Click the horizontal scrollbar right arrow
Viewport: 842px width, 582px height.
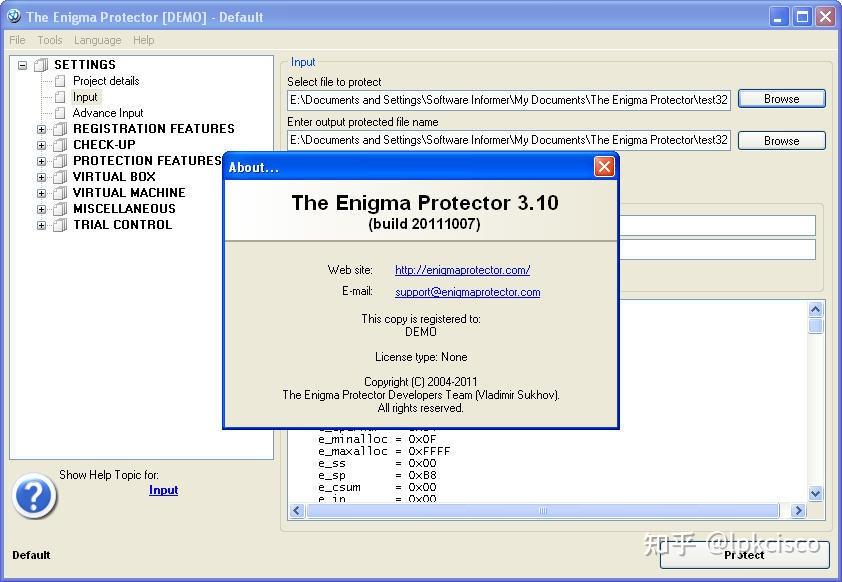799,511
